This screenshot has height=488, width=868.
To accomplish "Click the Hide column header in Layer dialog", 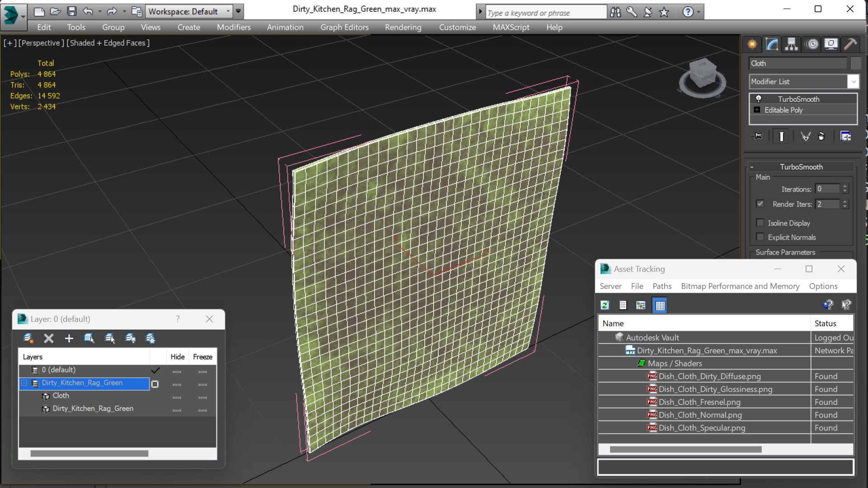I will (x=177, y=357).
